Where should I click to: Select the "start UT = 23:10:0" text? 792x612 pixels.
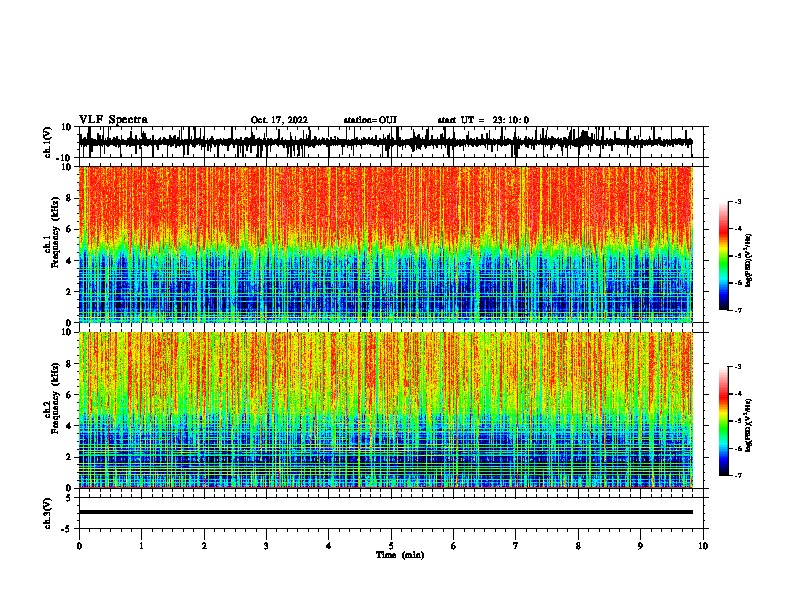pos(483,120)
